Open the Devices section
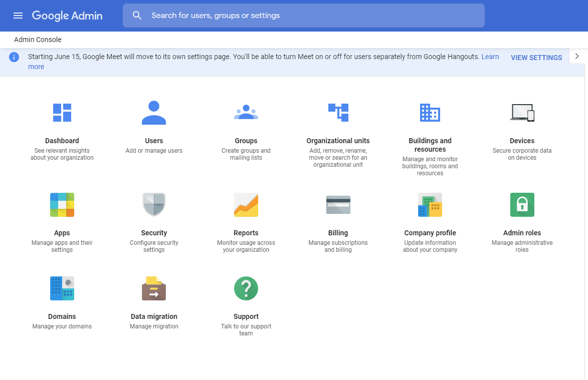588x380 pixels. pyautogui.click(x=522, y=112)
